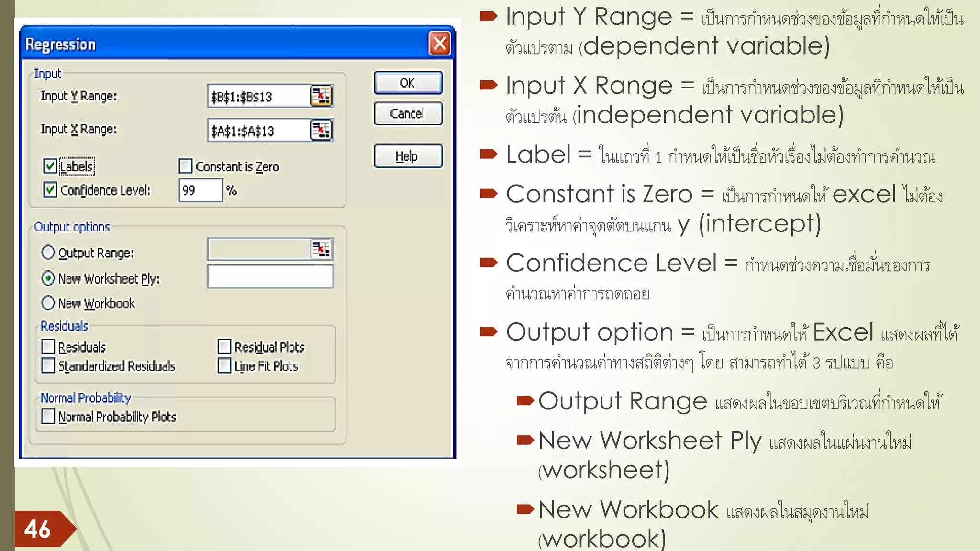
Task: Click the 'Input Y Range =' bullet heading
Action: (x=600, y=17)
